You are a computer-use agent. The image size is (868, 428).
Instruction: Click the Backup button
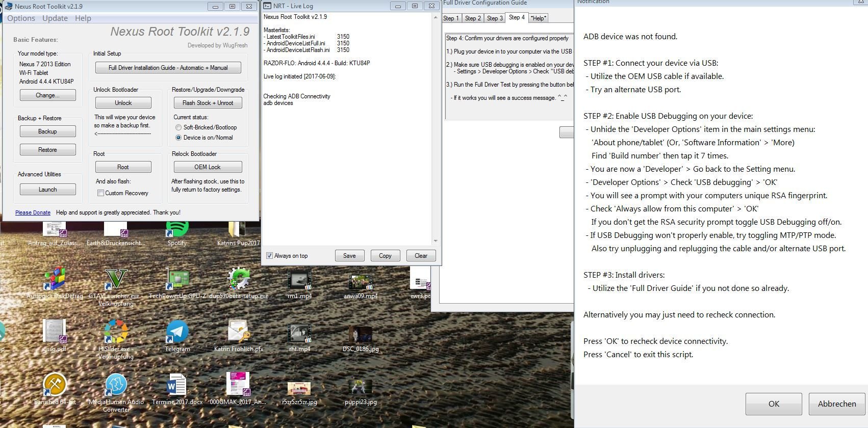coord(48,131)
